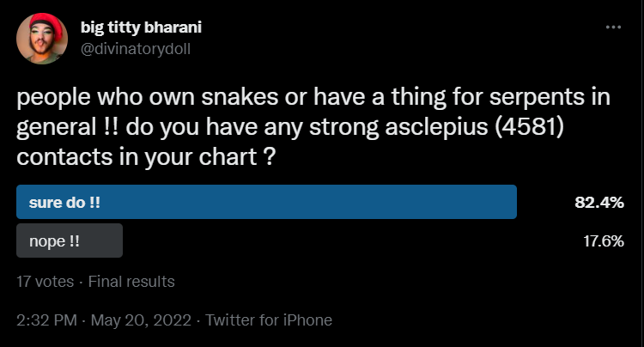Screen dimensions: 644x347
Task: Open the "Twitter for iPhone" source link
Action: (269, 320)
